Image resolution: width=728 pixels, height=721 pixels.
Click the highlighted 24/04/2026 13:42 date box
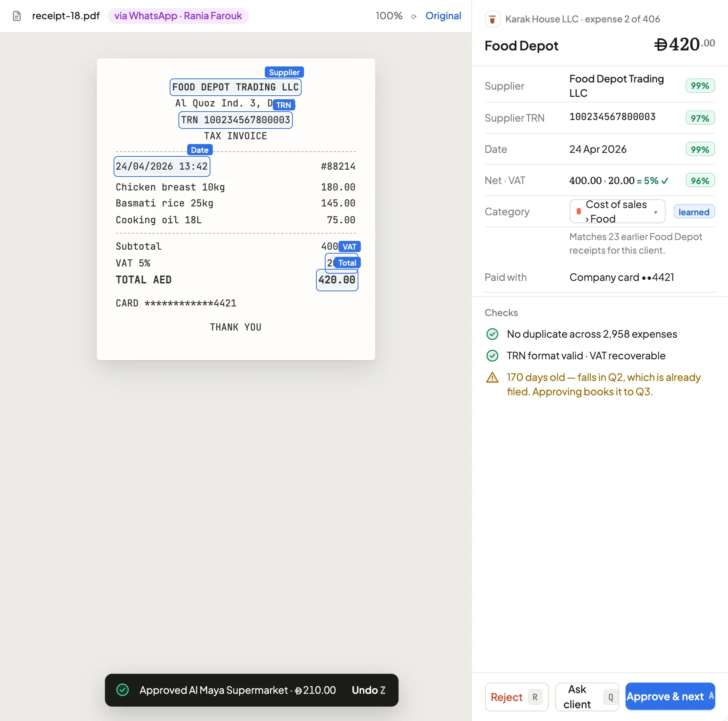click(x=162, y=166)
